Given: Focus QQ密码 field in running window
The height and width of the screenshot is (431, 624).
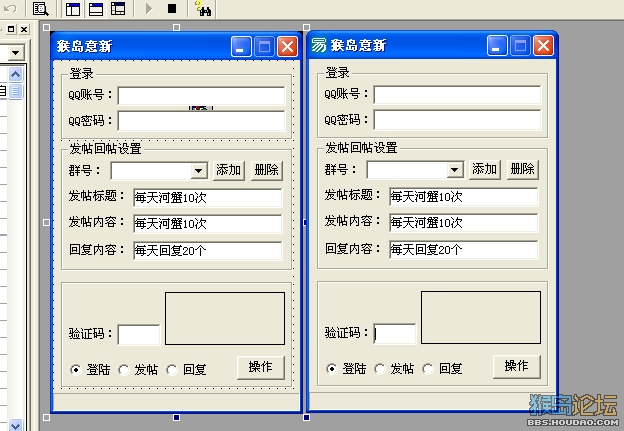Looking at the screenshot, I should (x=457, y=120).
